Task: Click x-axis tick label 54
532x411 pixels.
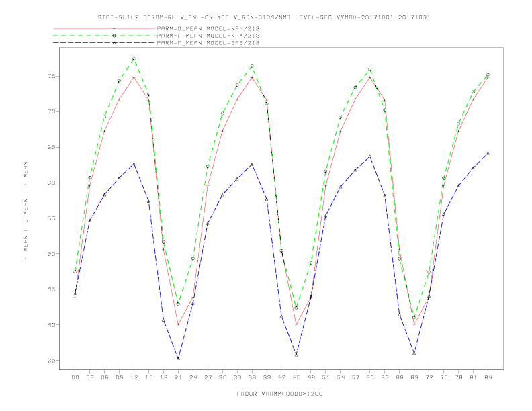Action: (x=341, y=377)
